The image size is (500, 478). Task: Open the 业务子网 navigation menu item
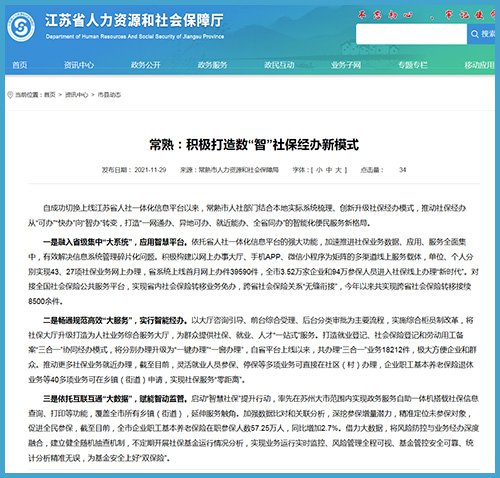coord(346,65)
